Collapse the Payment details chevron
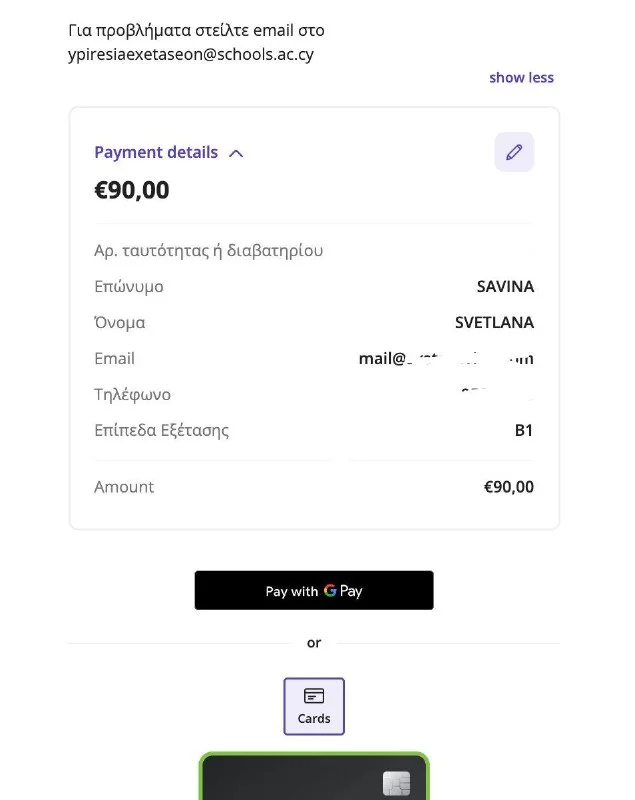The height and width of the screenshot is (800, 635). point(236,153)
